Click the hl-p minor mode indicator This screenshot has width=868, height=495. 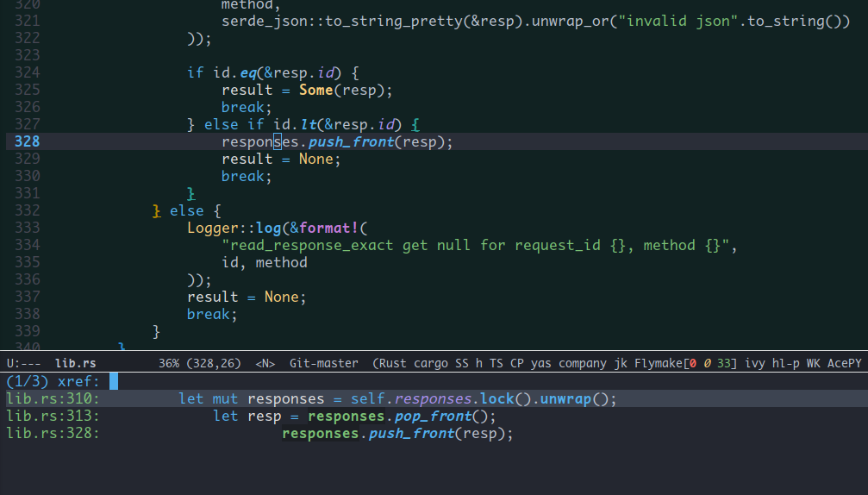coord(785,363)
